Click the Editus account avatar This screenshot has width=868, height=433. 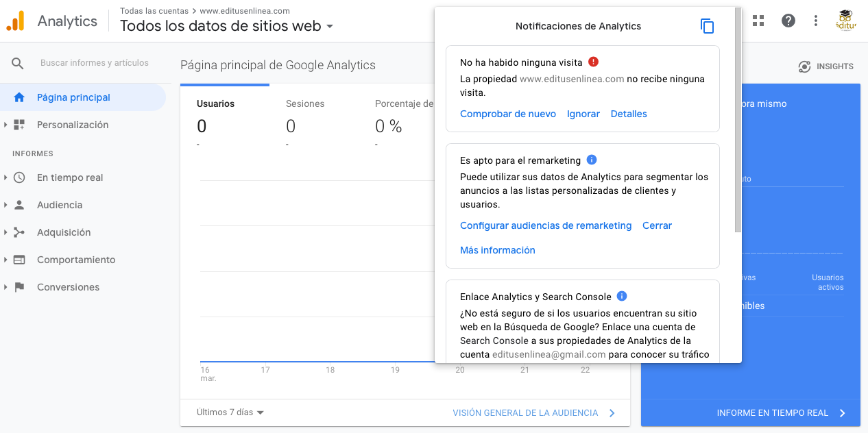click(846, 21)
